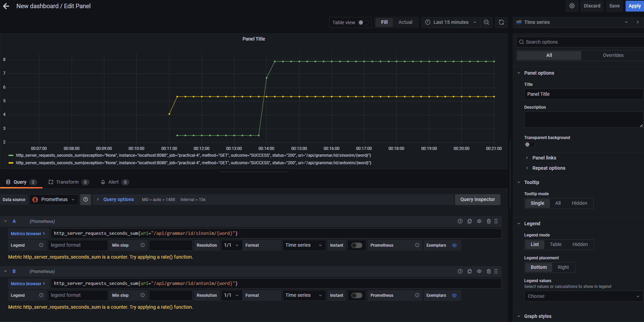Select the Query tab
This screenshot has height=322, width=644.
(21, 182)
